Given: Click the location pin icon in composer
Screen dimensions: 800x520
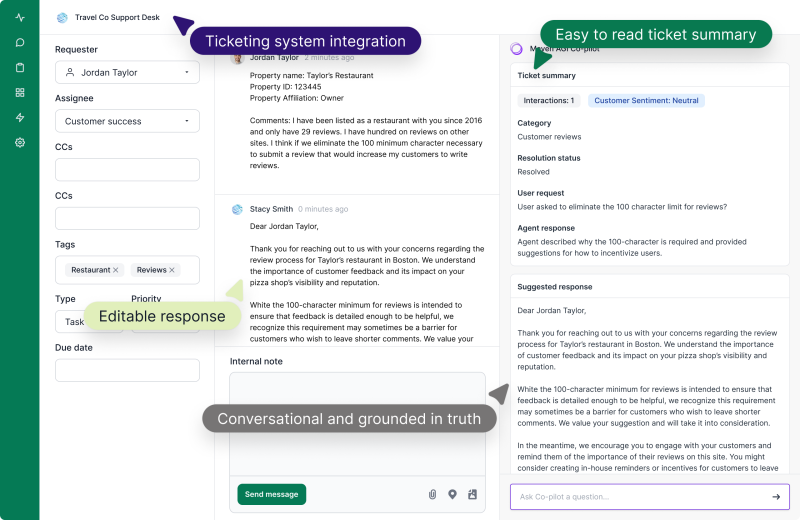Looking at the screenshot, I should click(452, 494).
